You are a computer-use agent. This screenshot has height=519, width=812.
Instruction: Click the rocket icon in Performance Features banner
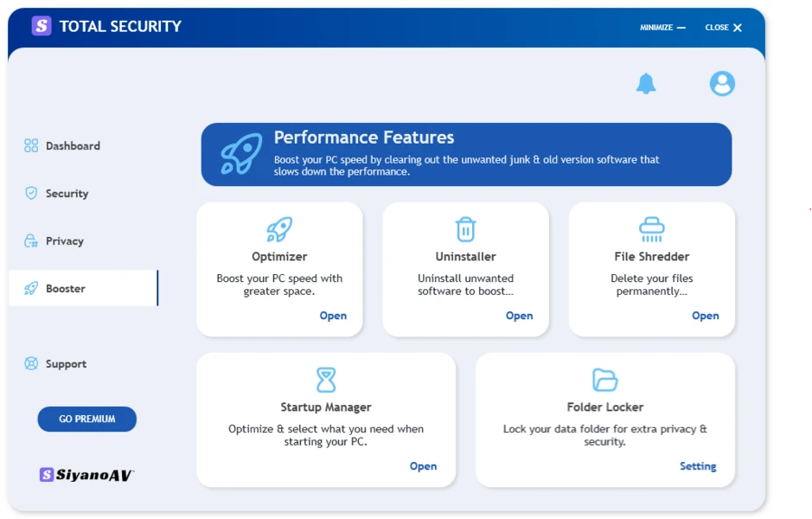[241, 155]
